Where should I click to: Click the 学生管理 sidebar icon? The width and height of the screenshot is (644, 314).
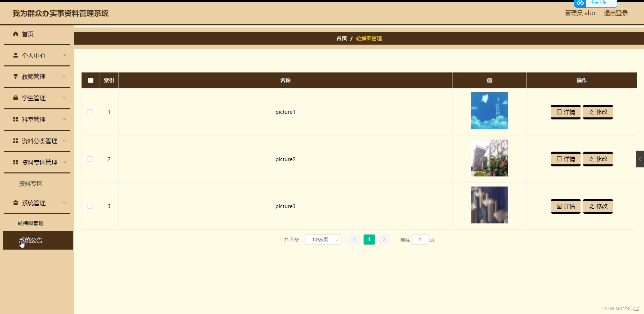point(15,98)
